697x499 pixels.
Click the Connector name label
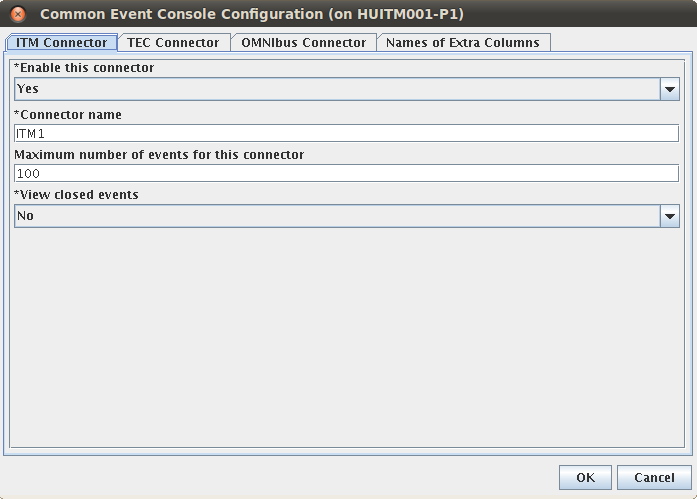coord(68,115)
